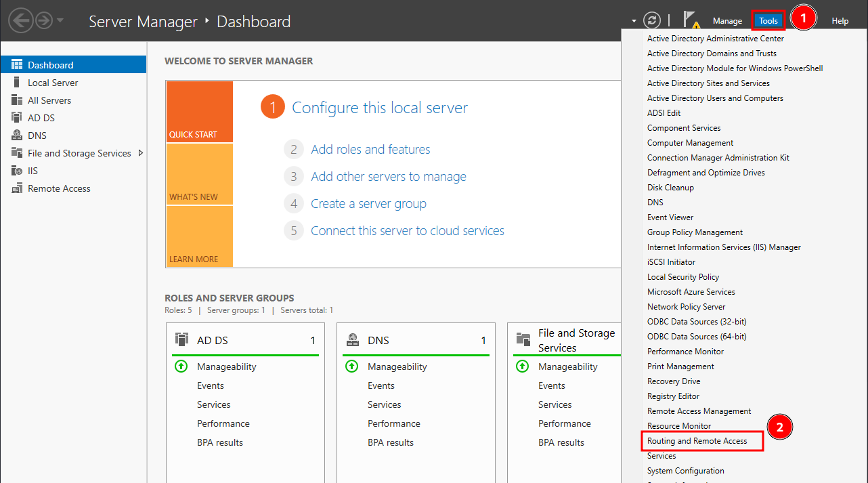Open the notifications flag
868x483 pixels.
(x=691, y=21)
